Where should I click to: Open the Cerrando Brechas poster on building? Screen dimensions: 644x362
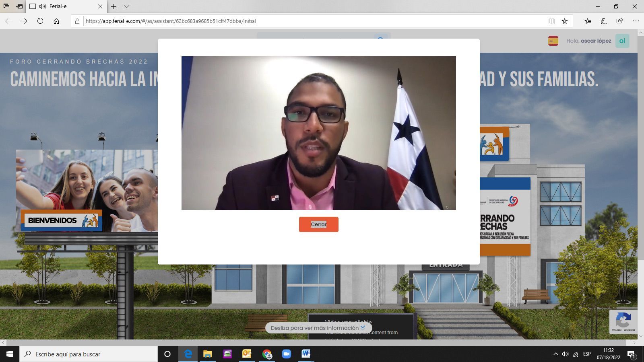point(505,216)
